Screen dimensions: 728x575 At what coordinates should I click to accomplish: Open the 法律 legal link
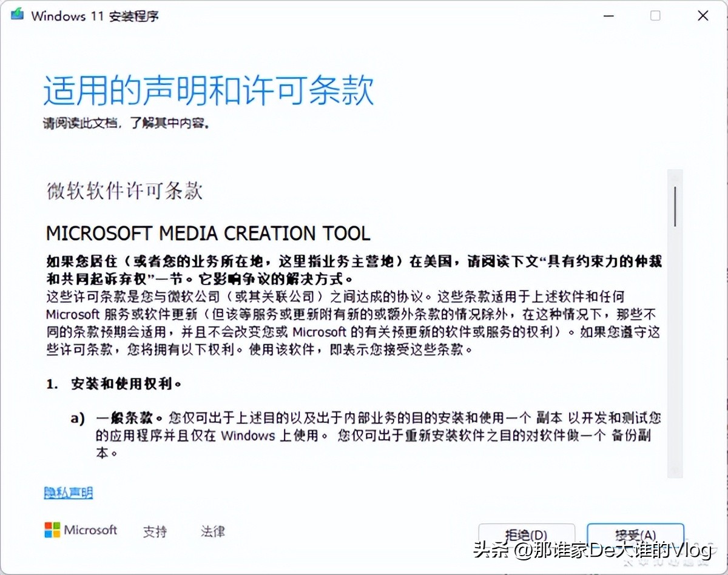[212, 531]
